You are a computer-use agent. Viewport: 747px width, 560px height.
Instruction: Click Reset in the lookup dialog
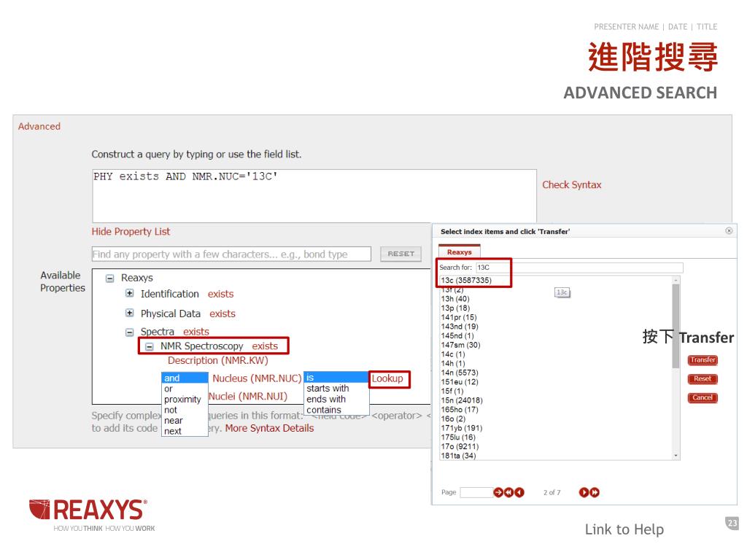click(x=703, y=379)
